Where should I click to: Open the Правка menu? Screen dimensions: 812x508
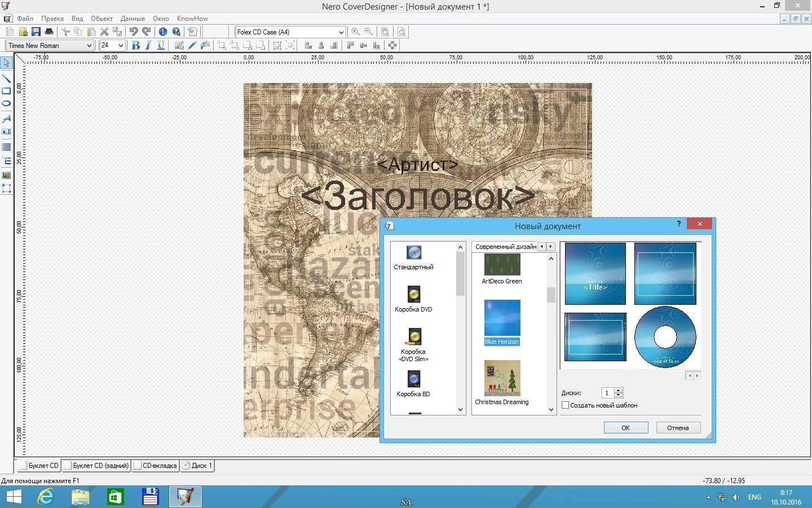tap(52, 19)
